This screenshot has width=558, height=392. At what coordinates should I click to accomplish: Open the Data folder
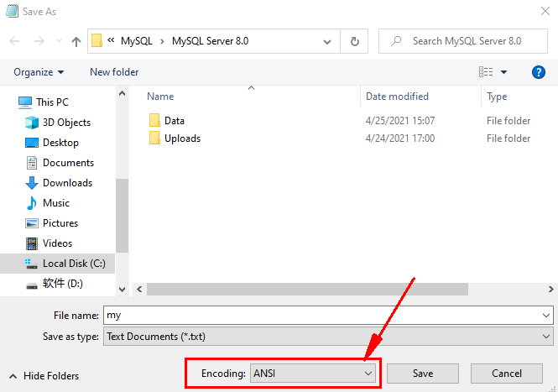(x=174, y=121)
